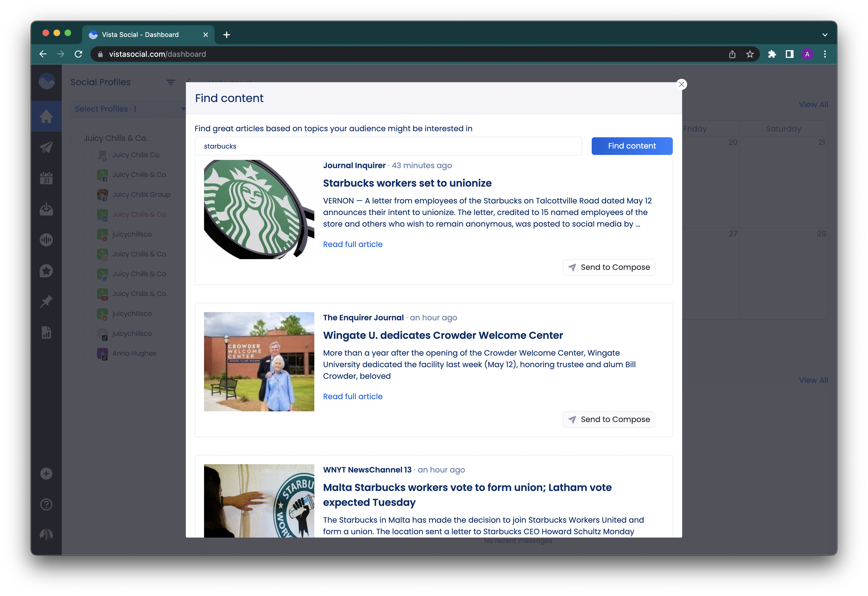Close the Find content dialog
The height and width of the screenshot is (596, 868).
pos(681,84)
